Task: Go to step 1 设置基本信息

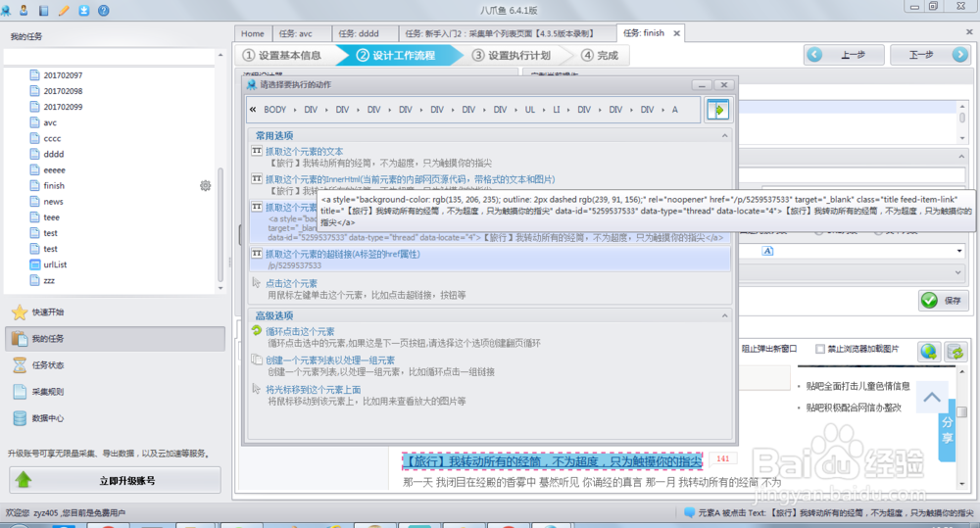Action: tap(282, 56)
